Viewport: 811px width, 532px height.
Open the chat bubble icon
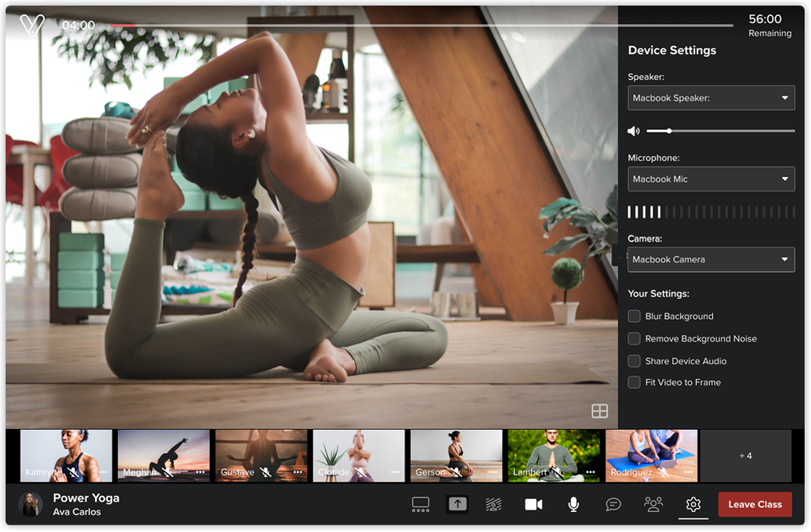point(613,505)
